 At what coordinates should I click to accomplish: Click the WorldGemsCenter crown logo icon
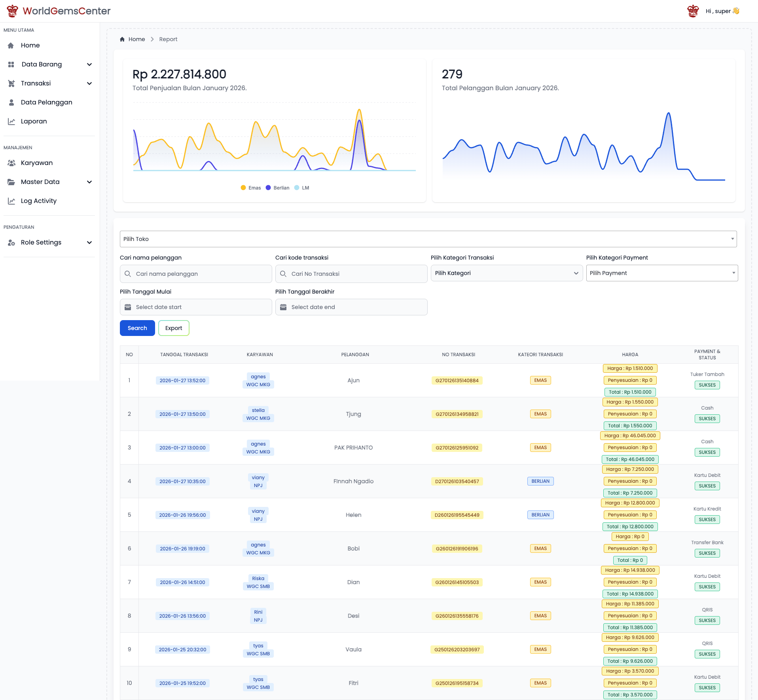[x=13, y=11]
